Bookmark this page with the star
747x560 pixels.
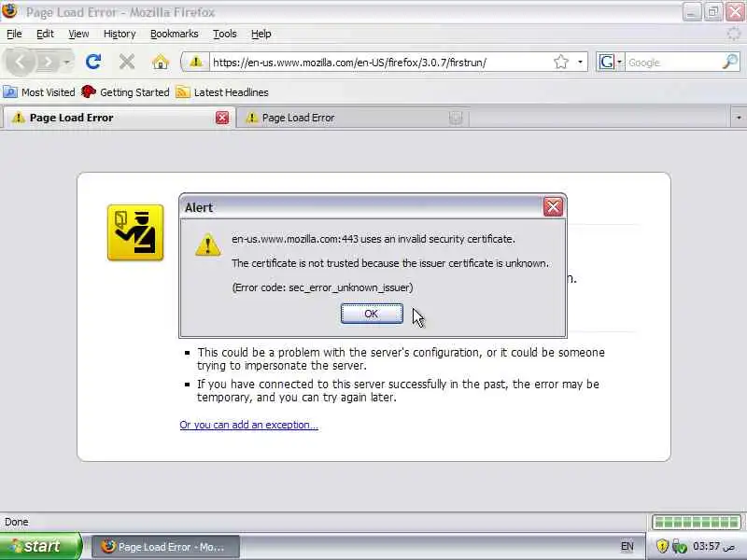(561, 62)
